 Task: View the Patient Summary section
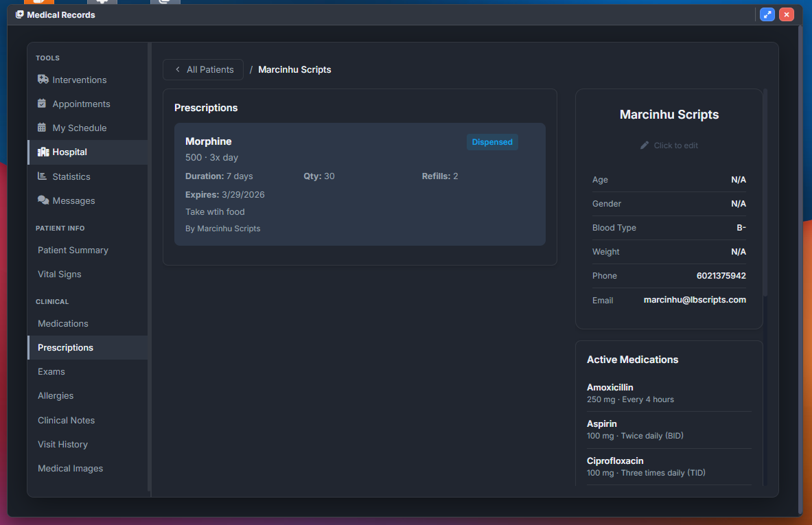coord(88,250)
